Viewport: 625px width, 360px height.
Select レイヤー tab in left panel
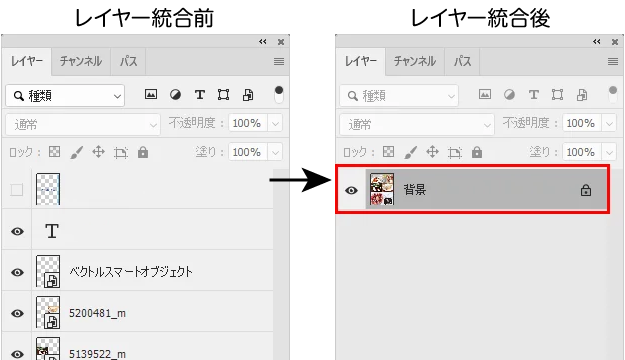(27, 61)
